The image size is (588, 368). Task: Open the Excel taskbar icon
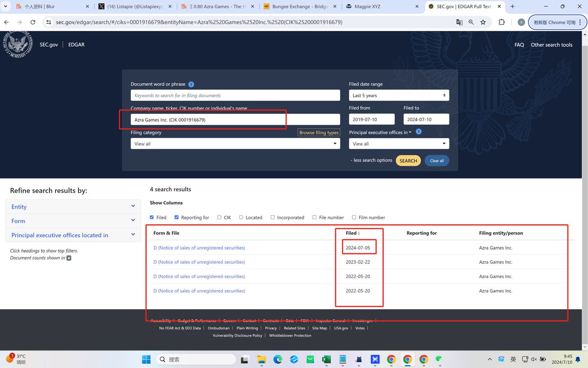(326, 359)
